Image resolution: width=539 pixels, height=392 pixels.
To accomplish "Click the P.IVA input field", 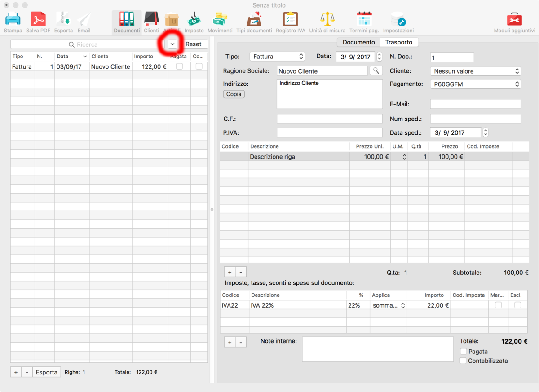I will (x=330, y=132).
